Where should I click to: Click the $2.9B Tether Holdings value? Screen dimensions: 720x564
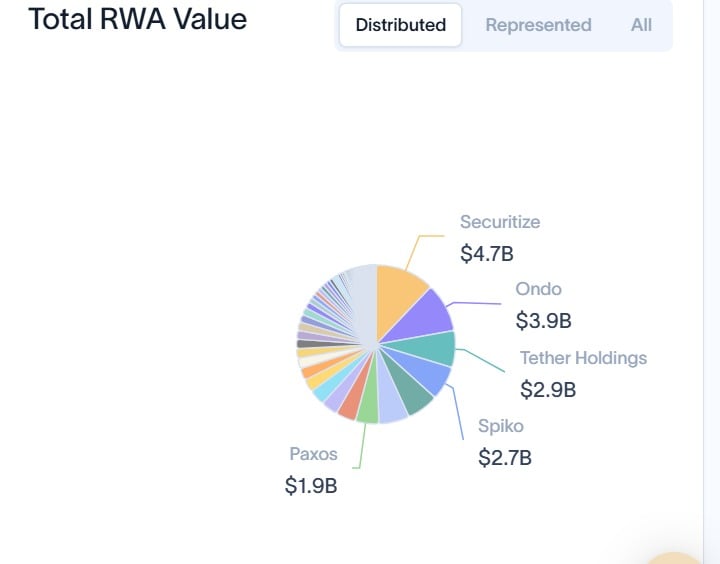click(548, 389)
